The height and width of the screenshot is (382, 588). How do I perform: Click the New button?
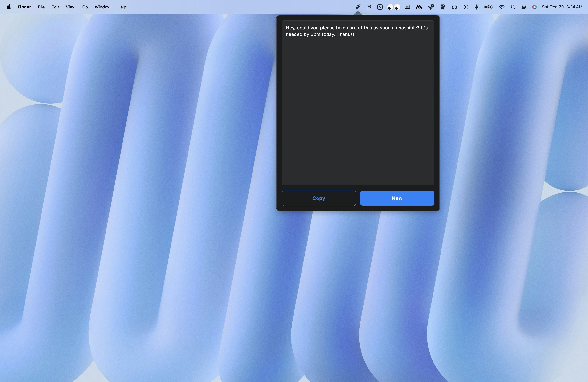coord(397,198)
